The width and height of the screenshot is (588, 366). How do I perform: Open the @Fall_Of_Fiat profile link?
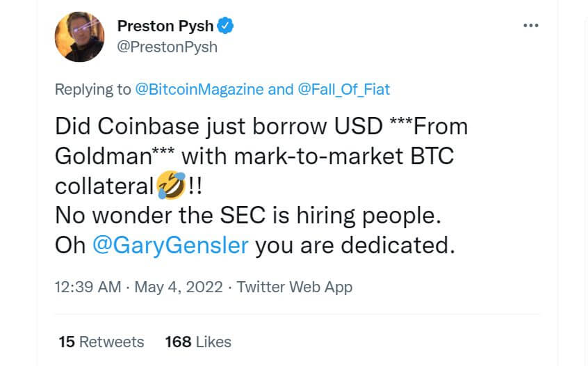point(344,89)
